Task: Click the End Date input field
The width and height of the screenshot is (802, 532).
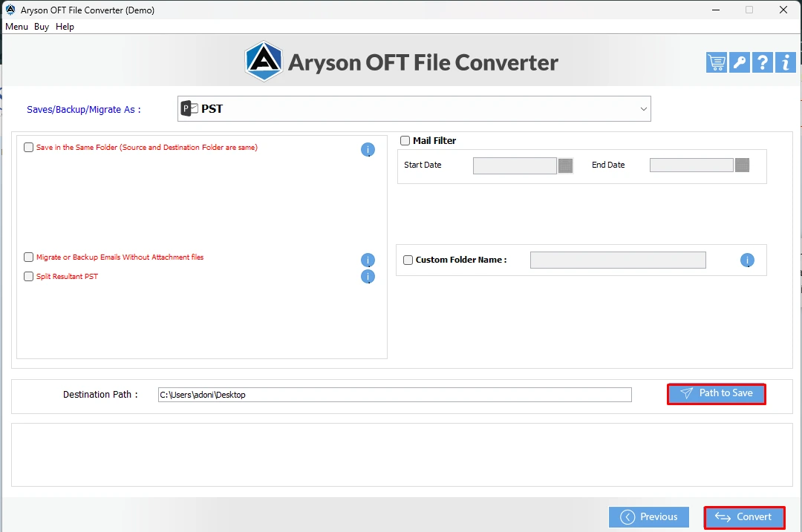Action: [x=691, y=165]
